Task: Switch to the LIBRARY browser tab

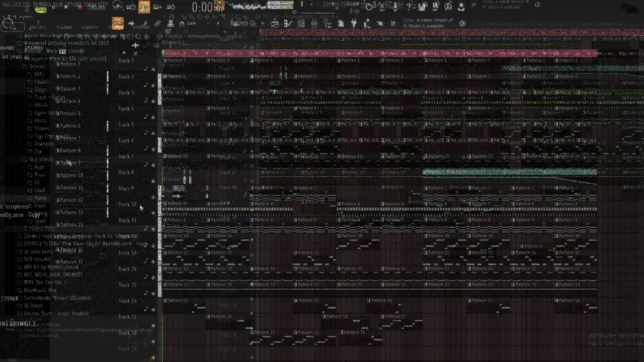Action: (x=90, y=27)
